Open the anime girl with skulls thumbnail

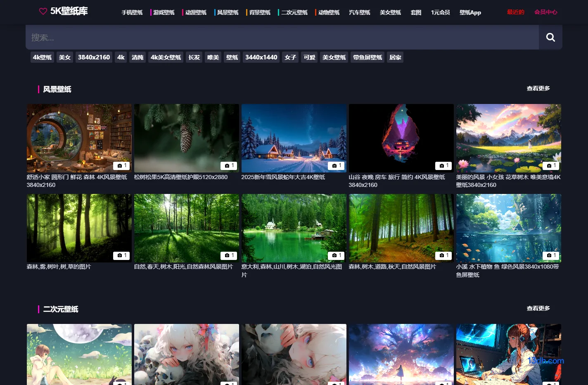187,354
